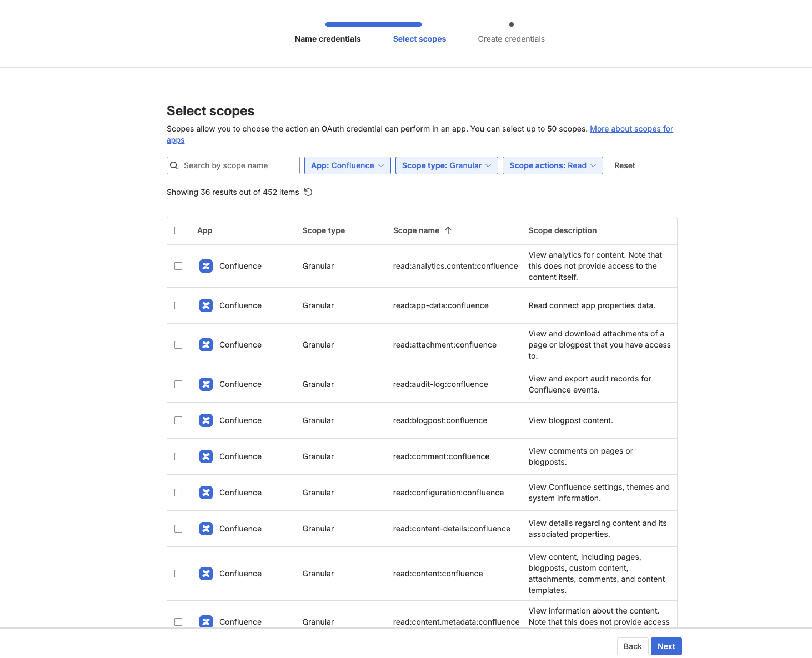This screenshot has width=812, height=658.
Task: Click Confluence icon in read:app-data row
Action: (x=206, y=305)
